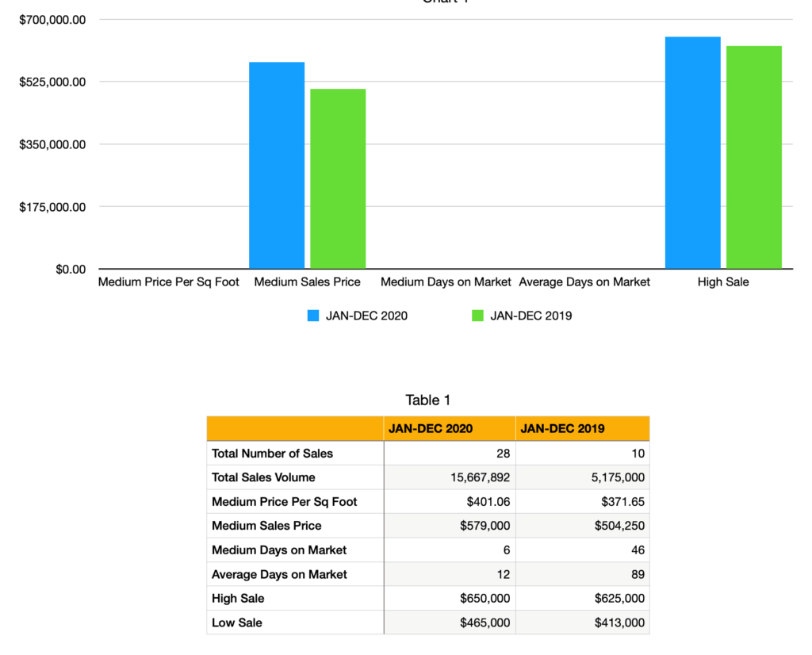This screenshot has width=812, height=655.
Task: Click the empty orange top-left header cell
Action: pos(295,429)
